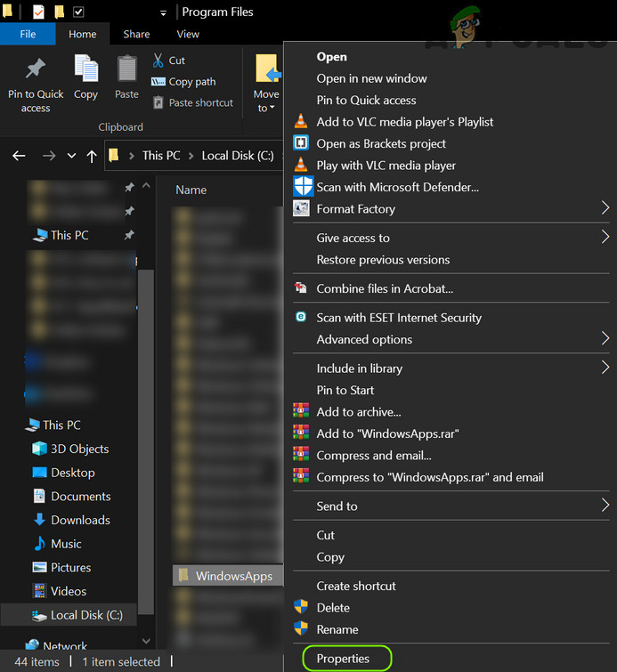This screenshot has width=617, height=672.
Task: Expand the Format Factory submenu
Action: coord(605,209)
